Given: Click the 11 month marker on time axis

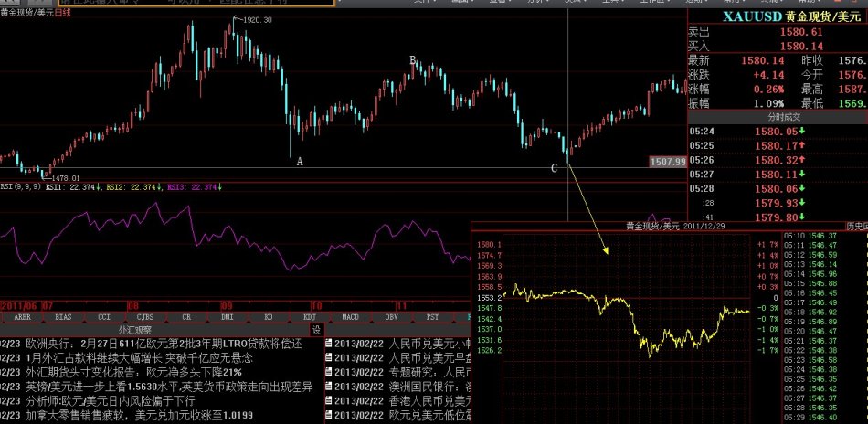Looking at the screenshot, I should click(402, 305).
